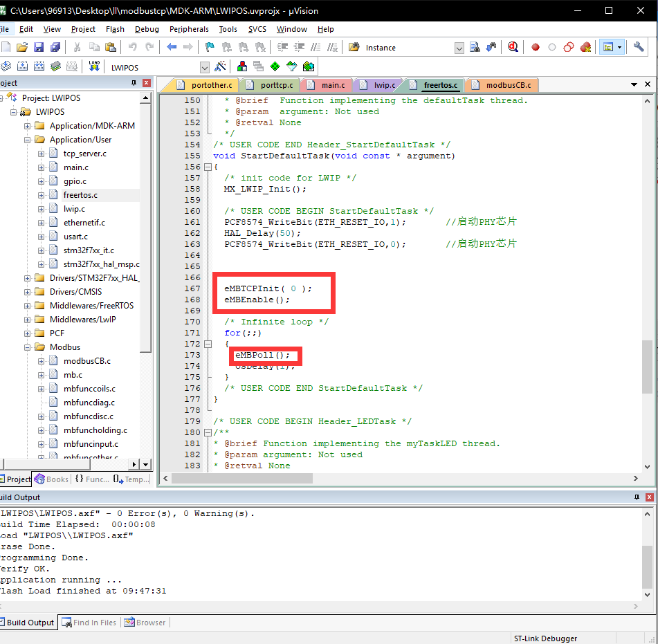Pin the Build Output window
The width and height of the screenshot is (658, 644).
click(x=638, y=497)
